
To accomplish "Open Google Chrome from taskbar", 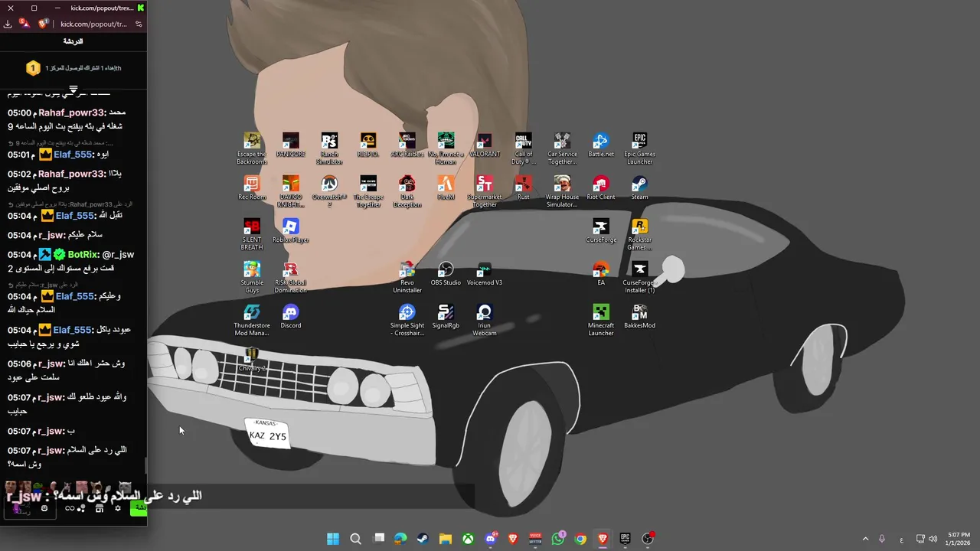I will point(580,539).
